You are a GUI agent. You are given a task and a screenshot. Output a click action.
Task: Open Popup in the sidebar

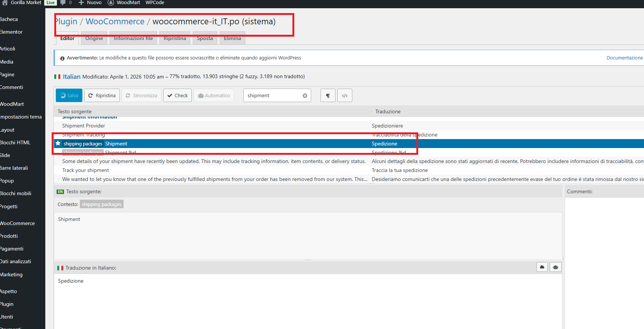7,181
